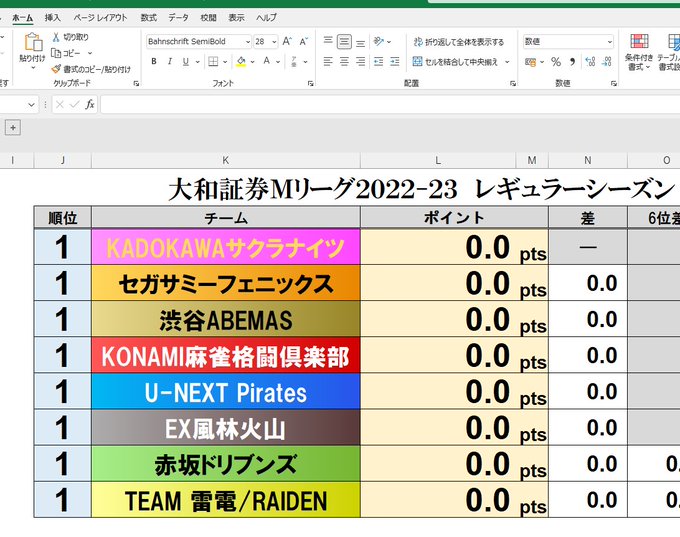Open Clipboard group dialog launcher
680x537 pixels.
136,83
